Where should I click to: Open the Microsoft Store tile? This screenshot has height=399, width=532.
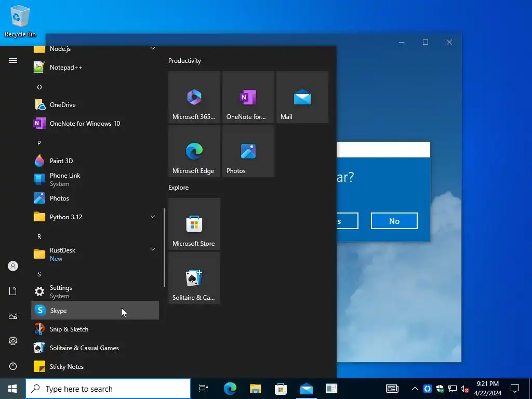[x=194, y=224]
